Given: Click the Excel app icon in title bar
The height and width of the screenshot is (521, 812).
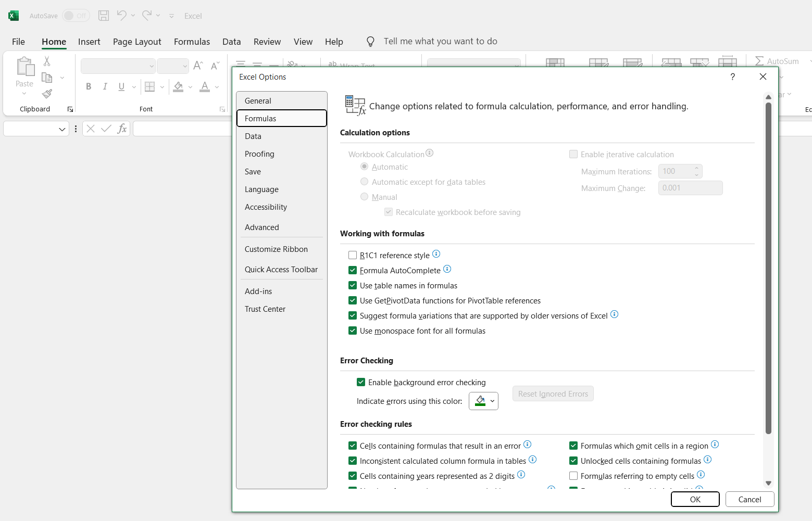Looking at the screenshot, I should point(14,16).
